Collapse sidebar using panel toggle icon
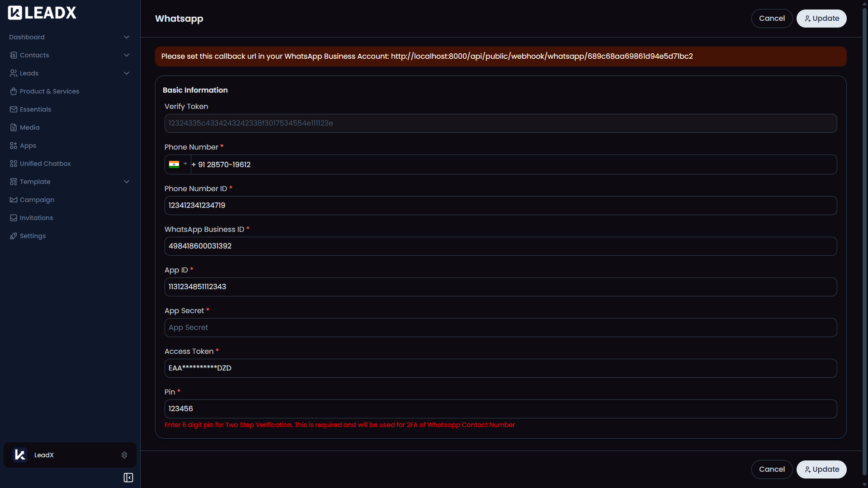 point(128,478)
